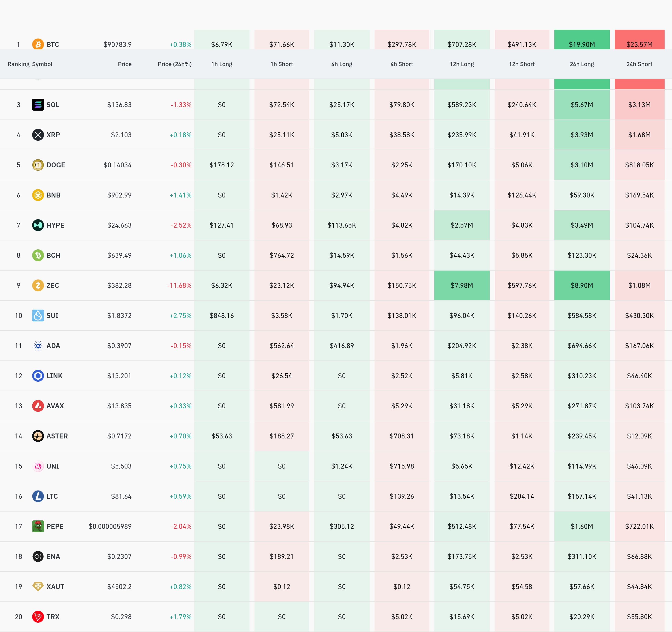
Task: Sort by 1h Long column header
Action: (x=221, y=64)
